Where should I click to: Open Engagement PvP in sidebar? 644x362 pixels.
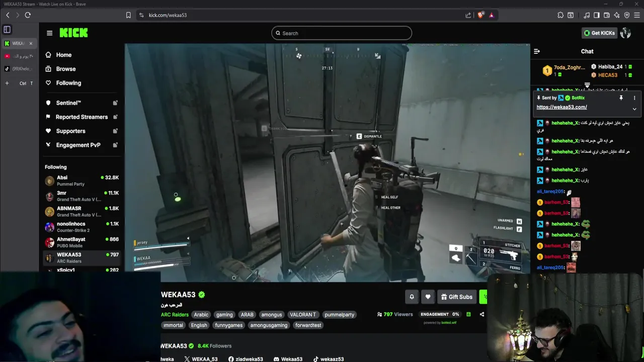78,145
